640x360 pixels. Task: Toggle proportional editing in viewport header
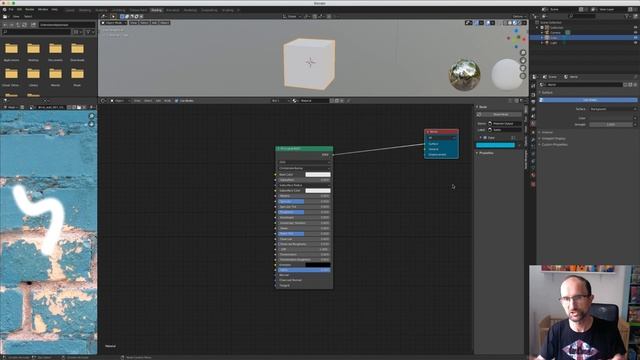(x=329, y=16)
